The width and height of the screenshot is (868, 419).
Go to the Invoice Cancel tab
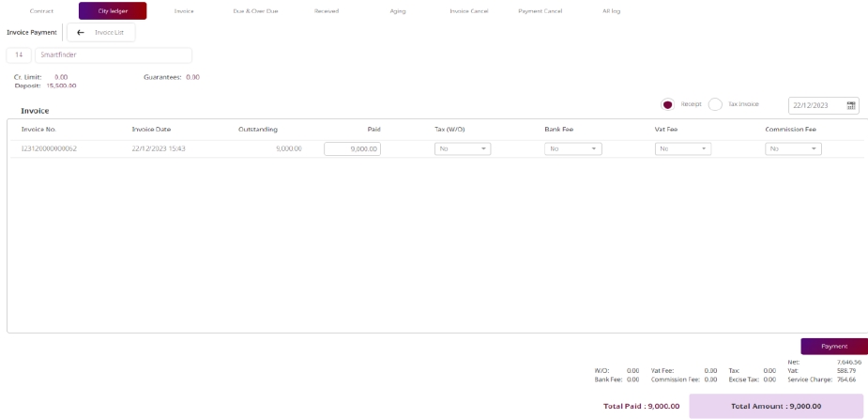[x=466, y=11]
